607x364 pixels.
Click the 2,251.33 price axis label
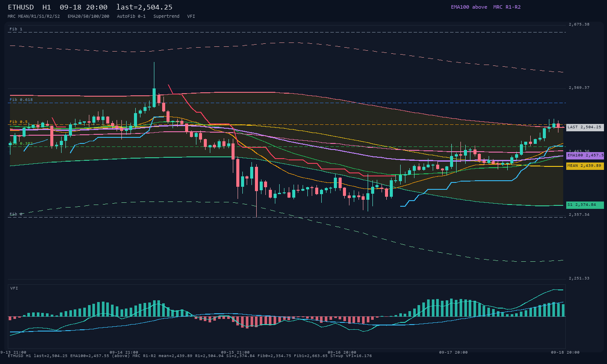(x=579, y=278)
